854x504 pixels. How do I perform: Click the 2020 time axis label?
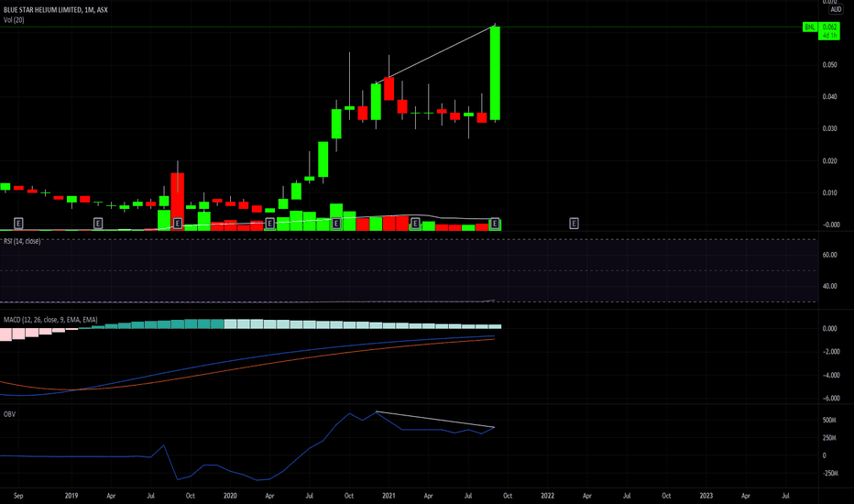(230, 496)
